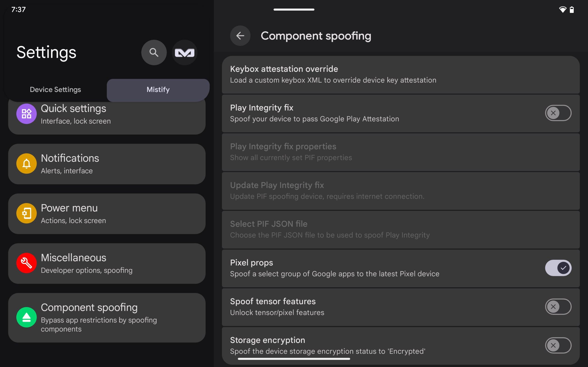This screenshot has height=367, width=588.
Task: Disable the Pixel props switch
Action: 558,268
